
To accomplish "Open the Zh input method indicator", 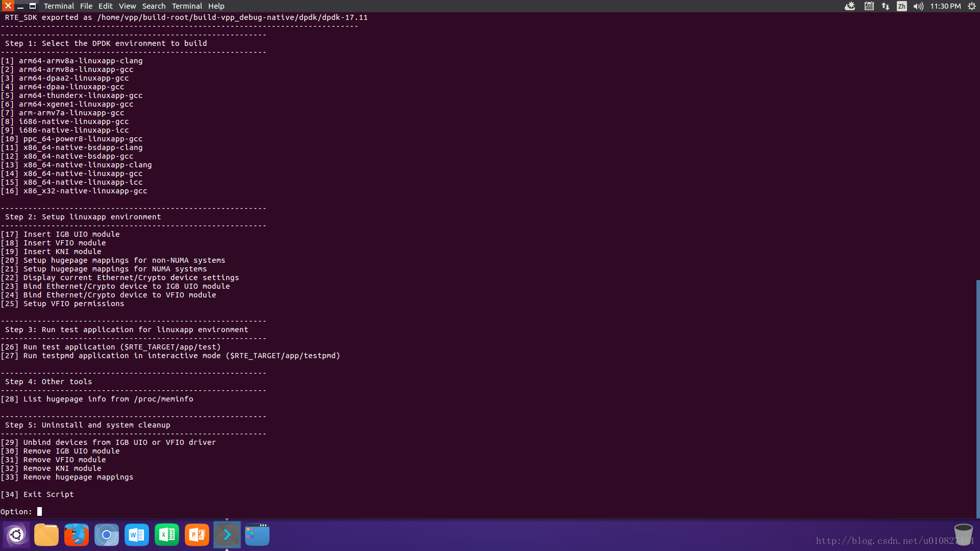I will tap(902, 6).
